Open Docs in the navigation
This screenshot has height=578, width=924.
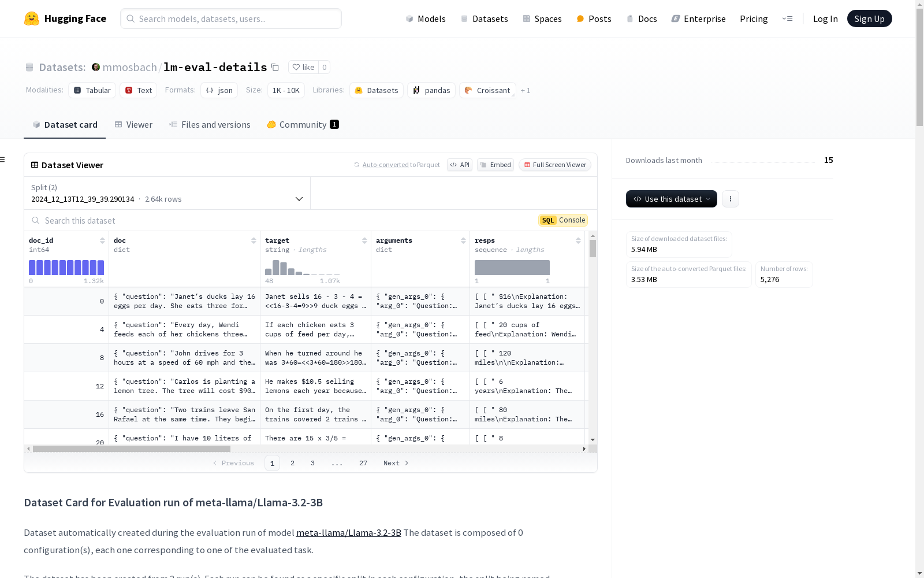(642, 18)
